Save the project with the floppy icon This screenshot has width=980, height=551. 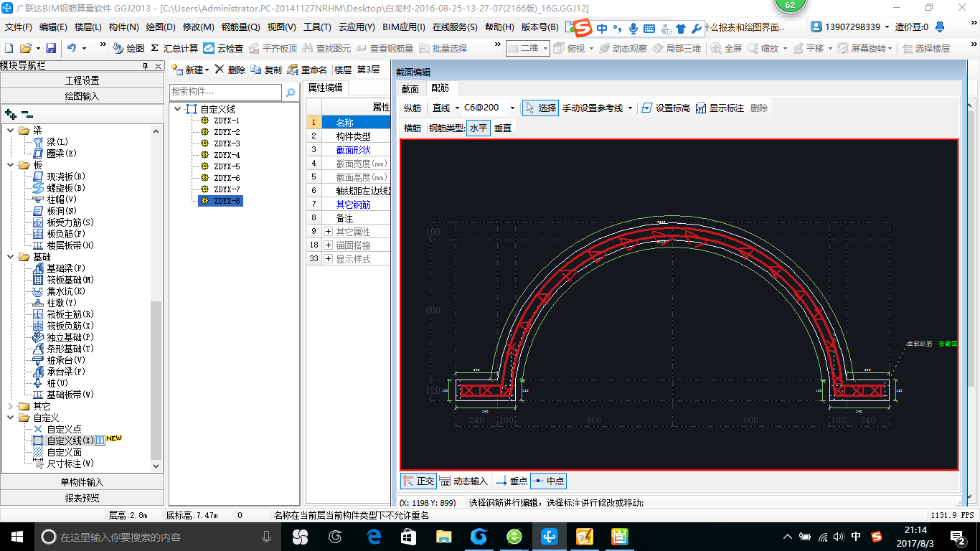[51, 48]
